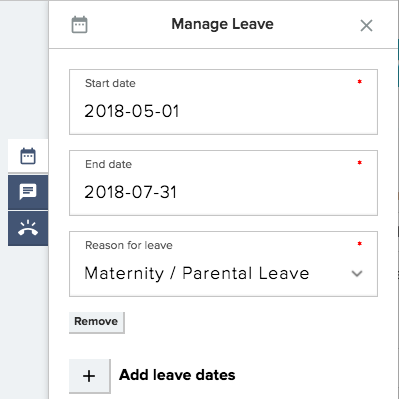Click the plus icon to add leave
Image resolution: width=399 pixels, height=399 pixels.
[x=89, y=376]
